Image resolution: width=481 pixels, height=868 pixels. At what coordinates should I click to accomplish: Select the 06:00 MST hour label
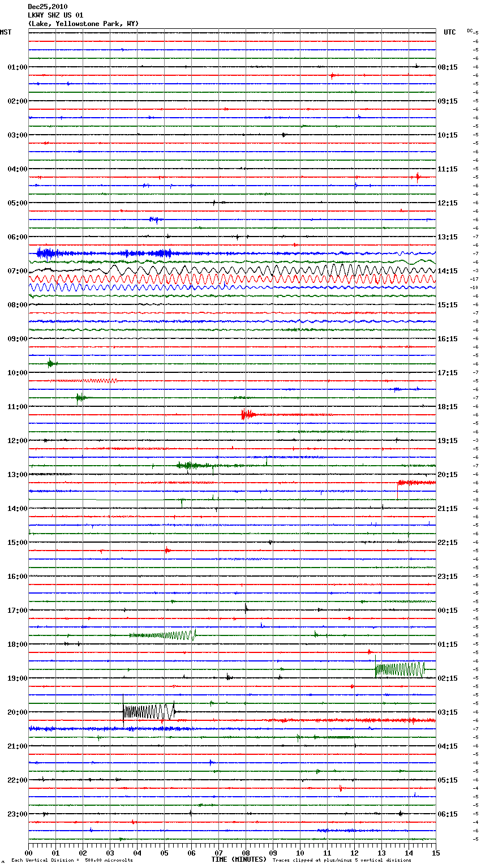tap(18, 237)
